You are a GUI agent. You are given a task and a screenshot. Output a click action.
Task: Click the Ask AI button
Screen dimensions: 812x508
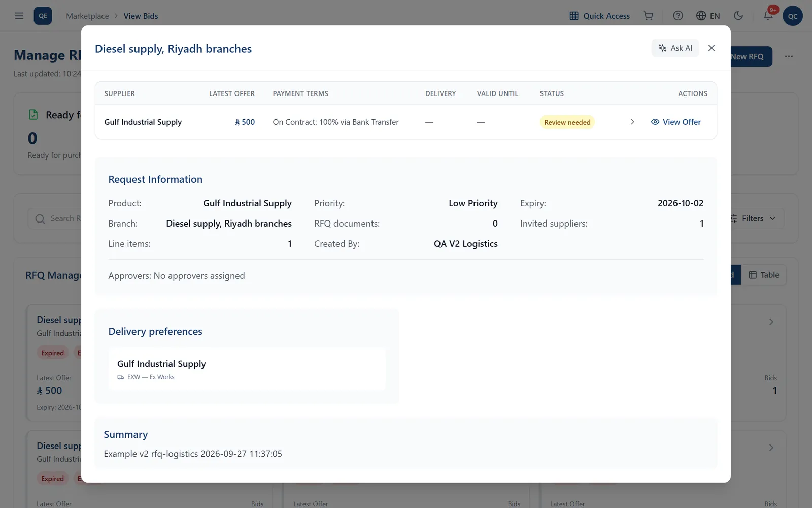coord(675,48)
